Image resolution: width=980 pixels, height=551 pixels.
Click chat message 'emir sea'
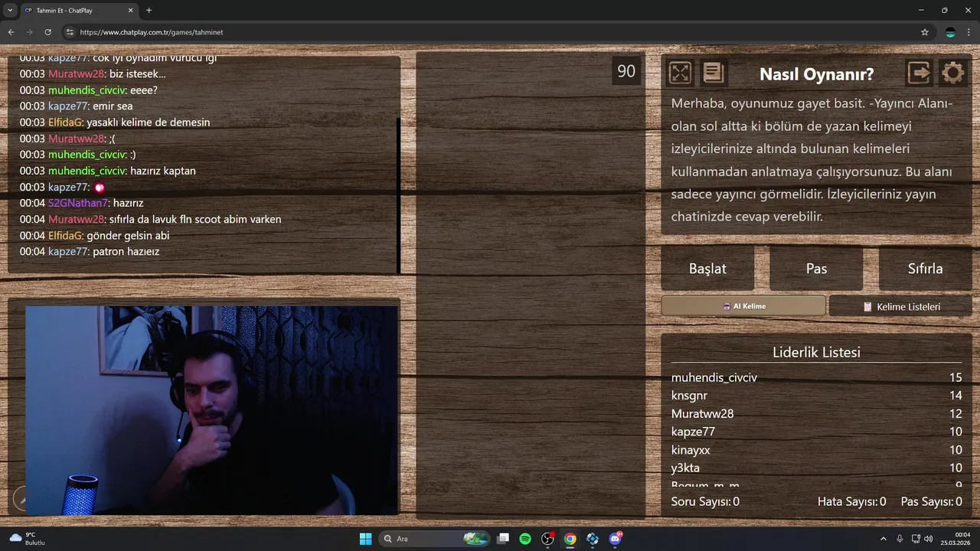(113, 106)
